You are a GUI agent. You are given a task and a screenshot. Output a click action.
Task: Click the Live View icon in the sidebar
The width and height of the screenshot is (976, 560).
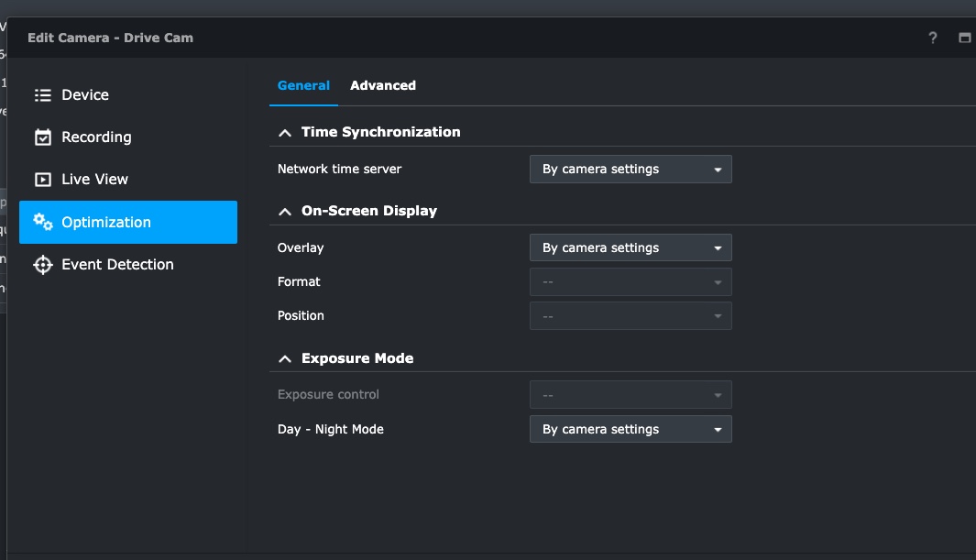[x=41, y=179]
